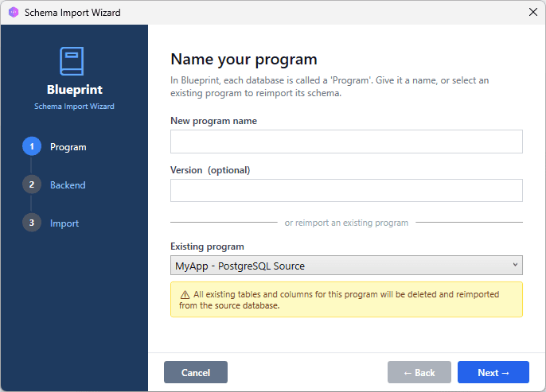The width and height of the screenshot is (546, 392).
Task: Click the 'Schema Import Wizard' window title
Action: pyautogui.click(x=72, y=13)
